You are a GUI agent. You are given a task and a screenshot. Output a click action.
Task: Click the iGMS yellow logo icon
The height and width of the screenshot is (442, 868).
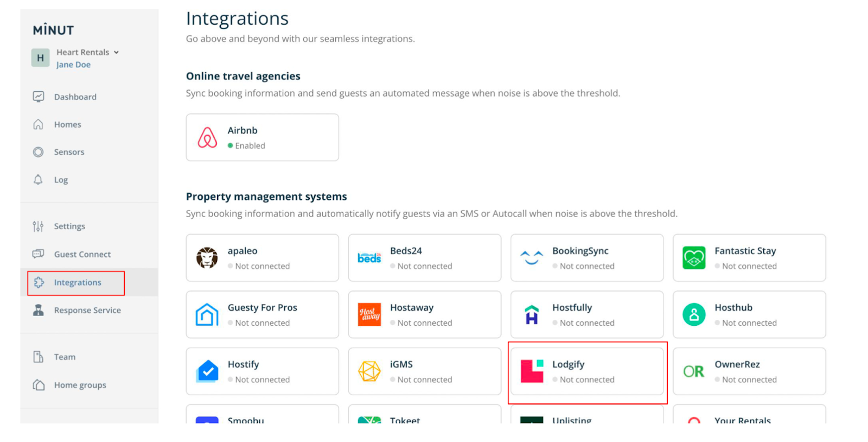(x=369, y=371)
